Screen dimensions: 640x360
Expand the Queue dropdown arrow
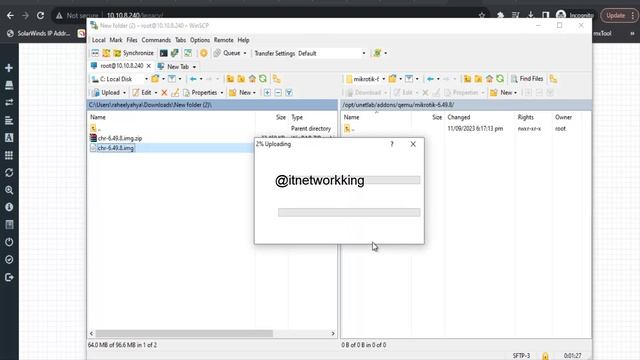[x=245, y=53]
